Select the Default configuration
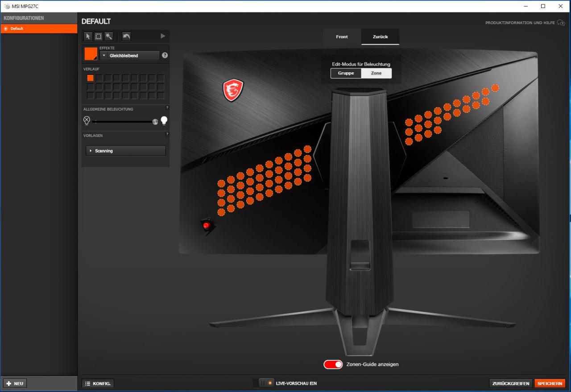 (x=39, y=29)
